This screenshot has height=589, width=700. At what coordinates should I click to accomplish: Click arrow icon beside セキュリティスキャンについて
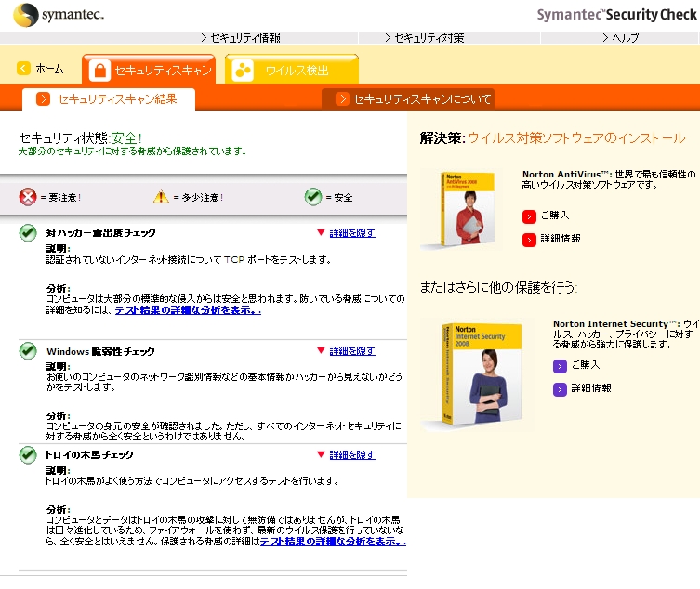pyautogui.click(x=342, y=98)
